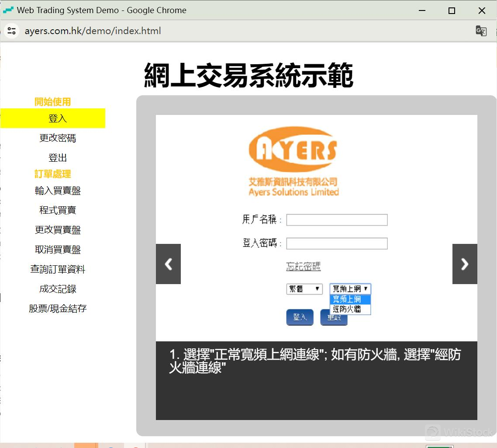The width and height of the screenshot is (497, 448).
Task: Choose 經防火牆 option in dropdown list
Action: (350, 309)
